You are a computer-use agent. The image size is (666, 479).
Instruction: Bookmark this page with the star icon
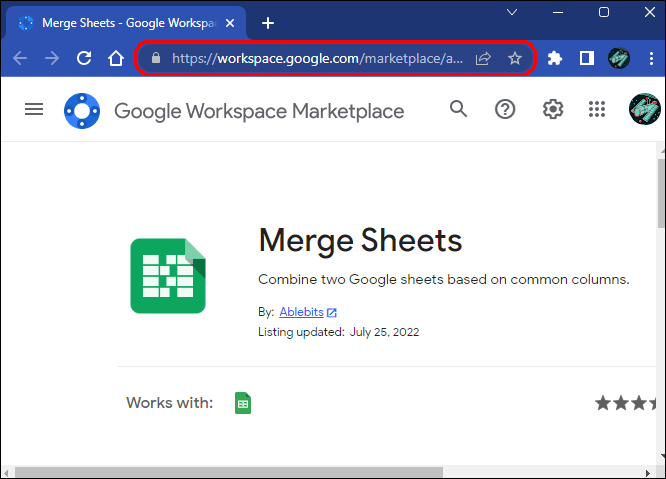tap(515, 58)
